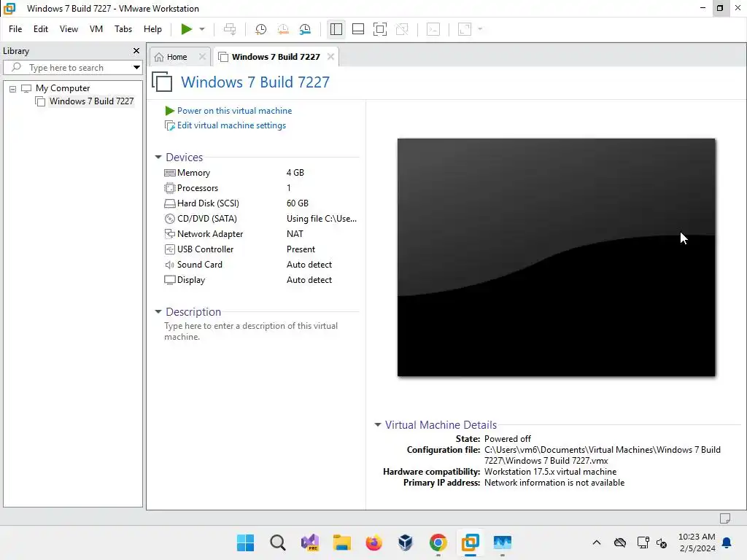Click the console view toolbar icon

[x=433, y=29]
